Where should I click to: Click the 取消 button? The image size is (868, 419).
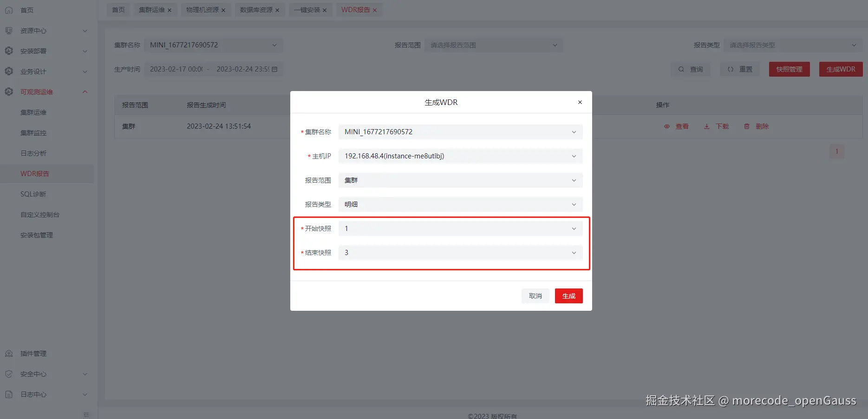point(535,296)
